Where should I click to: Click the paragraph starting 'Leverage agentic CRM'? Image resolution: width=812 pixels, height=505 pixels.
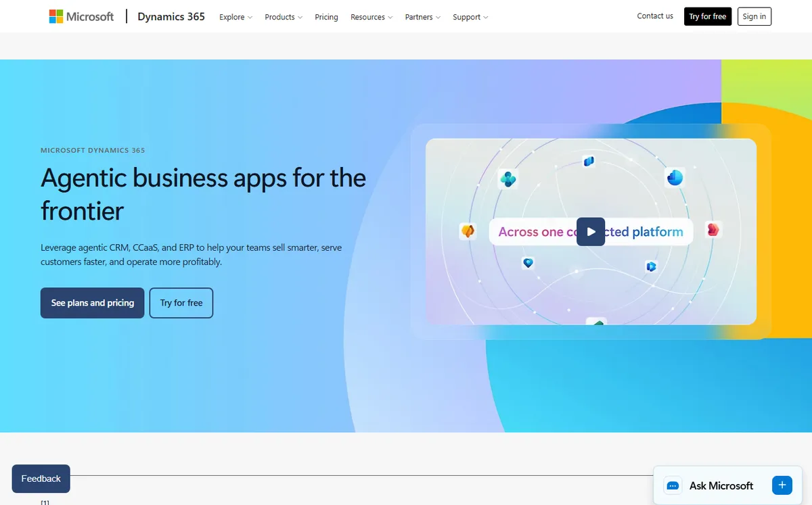191,255
